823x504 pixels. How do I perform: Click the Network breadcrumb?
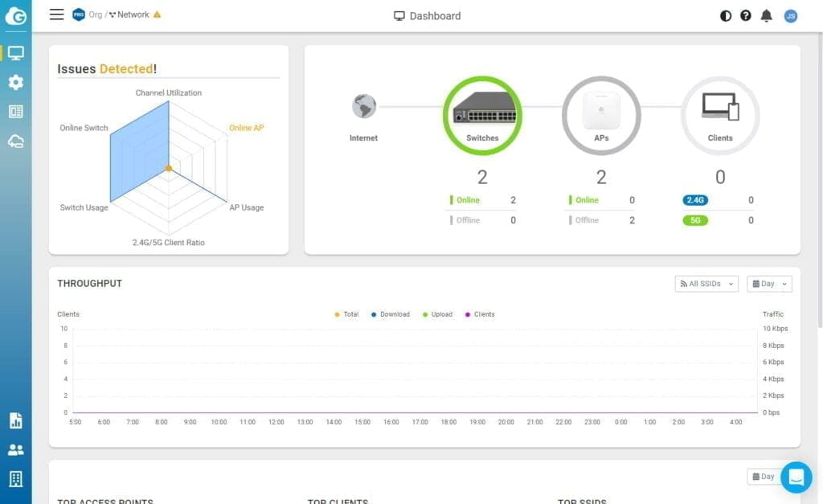click(133, 14)
